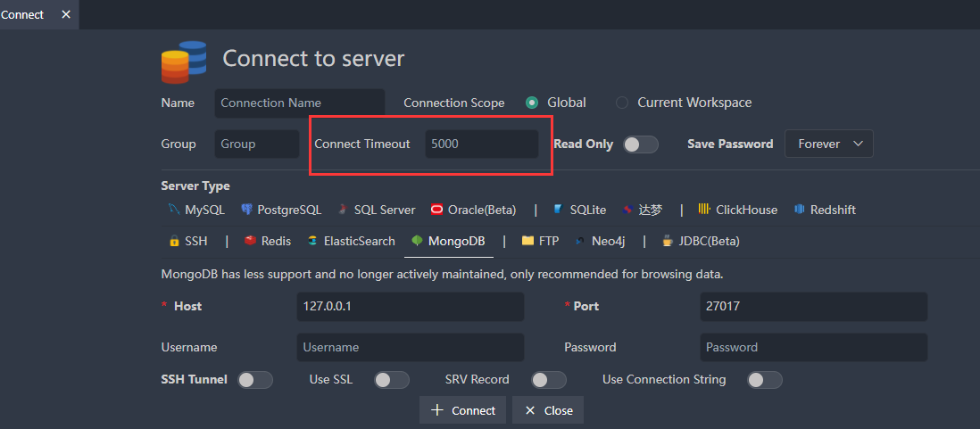The width and height of the screenshot is (980, 429).
Task: Click the ClickHouse yellow bars icon
Action: tap(704, 210)
